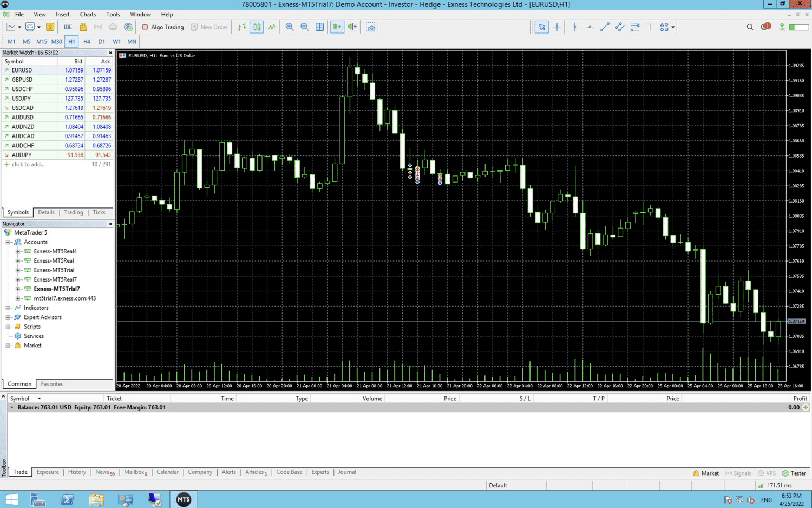The width and height of the screenshot is (812, 508).
Task: Open account profile icon with notification badge
Action: pyautogui.click(x=765, y=27)
